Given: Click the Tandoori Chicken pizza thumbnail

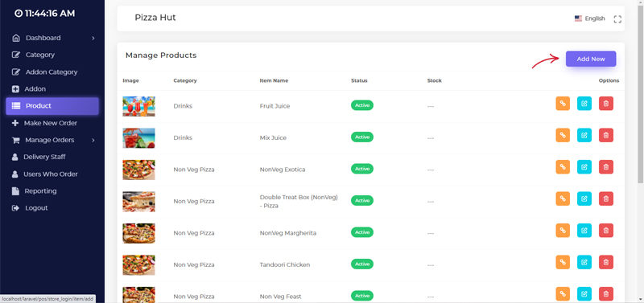Looking at the screenshot, I should (138, 265).
